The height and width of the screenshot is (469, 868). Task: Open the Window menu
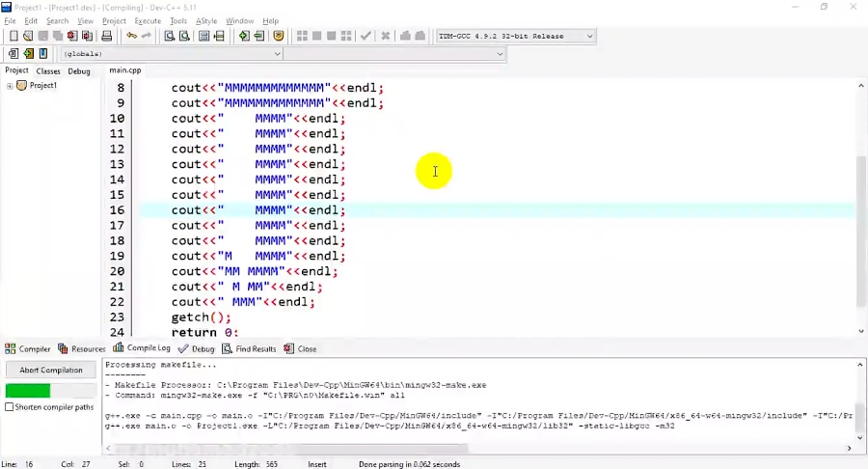pyautogui.click(x=240, y=21)
